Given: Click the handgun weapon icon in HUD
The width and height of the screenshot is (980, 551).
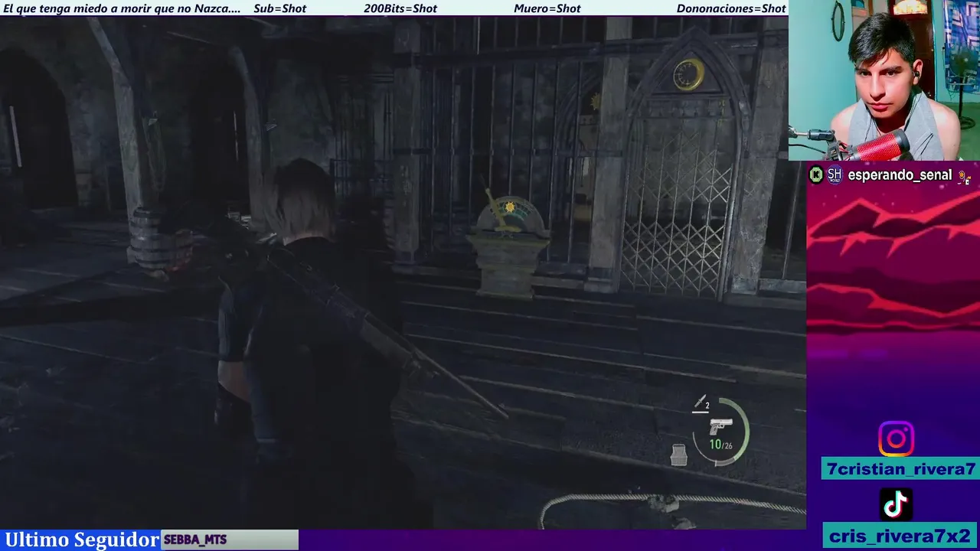Looking at the screenshot, I should tap(720, 426).
